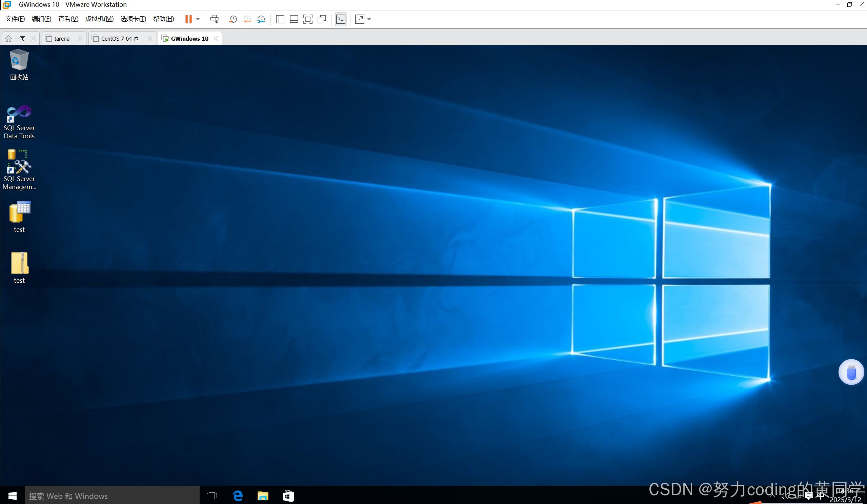Show hidden system tray icons chevron

772,496
